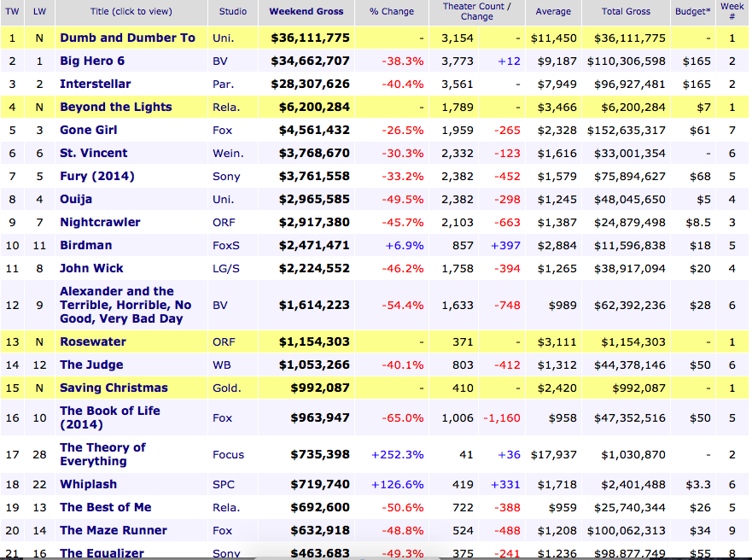This screenshot has height=560, width=752.
Task: Click the $17,937 average value
Action: pos(553,454)
